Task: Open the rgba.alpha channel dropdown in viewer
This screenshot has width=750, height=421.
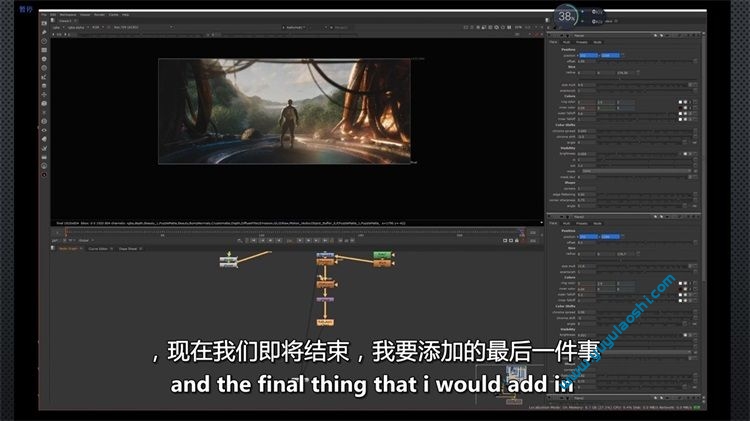Action: (x=78, y=27)
